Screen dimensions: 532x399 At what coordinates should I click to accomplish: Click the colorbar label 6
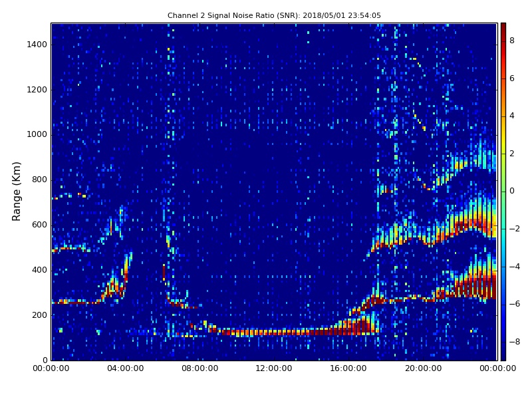coord(512,78)
